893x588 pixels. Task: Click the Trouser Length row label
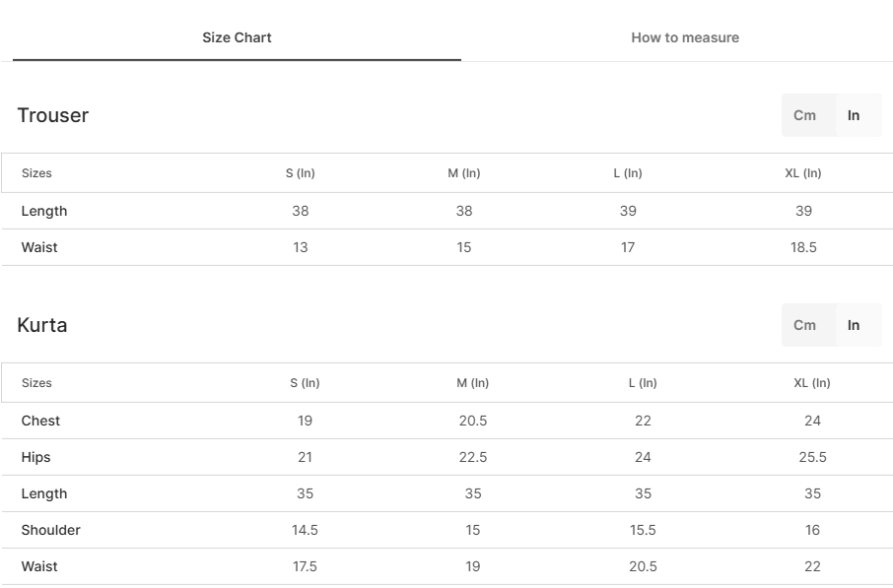pos(43,211)
